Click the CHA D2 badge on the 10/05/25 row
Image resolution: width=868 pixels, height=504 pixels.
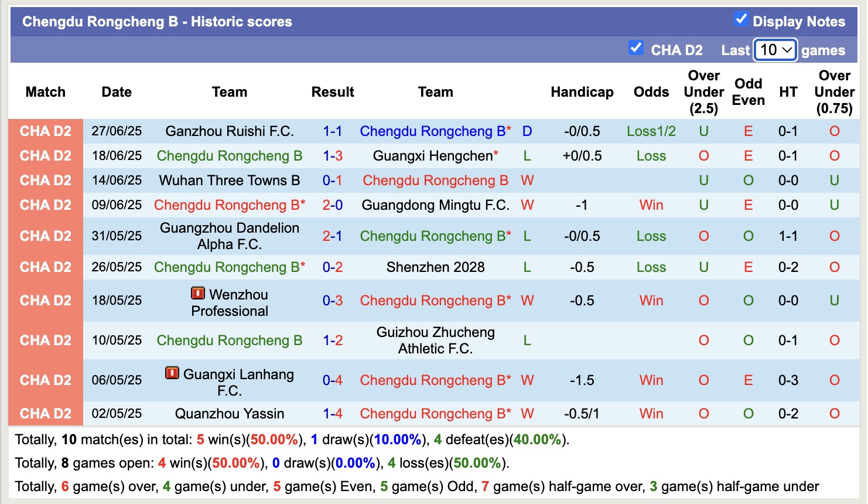(45, 340)
